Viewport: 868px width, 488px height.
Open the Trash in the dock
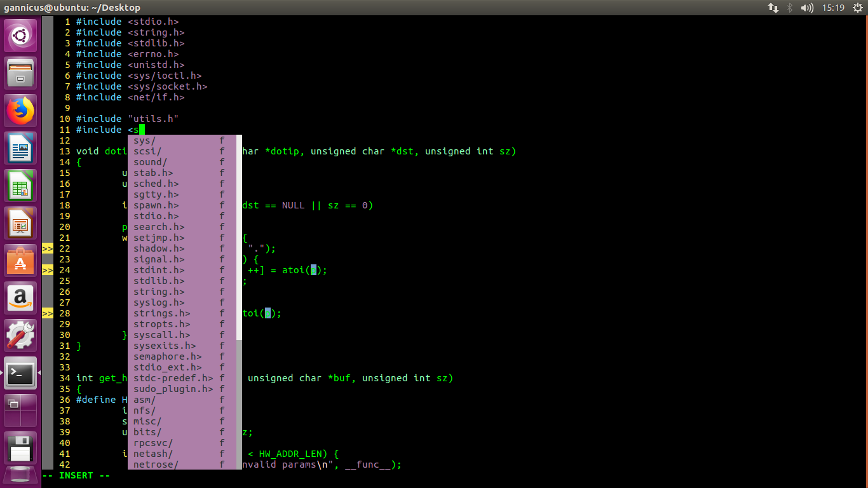tap(21, 477)
